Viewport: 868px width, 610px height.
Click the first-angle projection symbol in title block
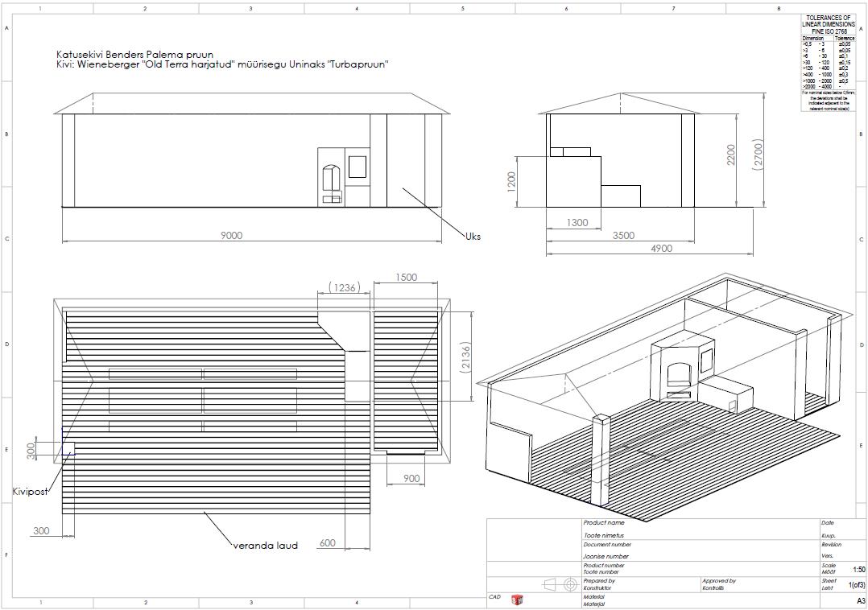tap(560, 583)
